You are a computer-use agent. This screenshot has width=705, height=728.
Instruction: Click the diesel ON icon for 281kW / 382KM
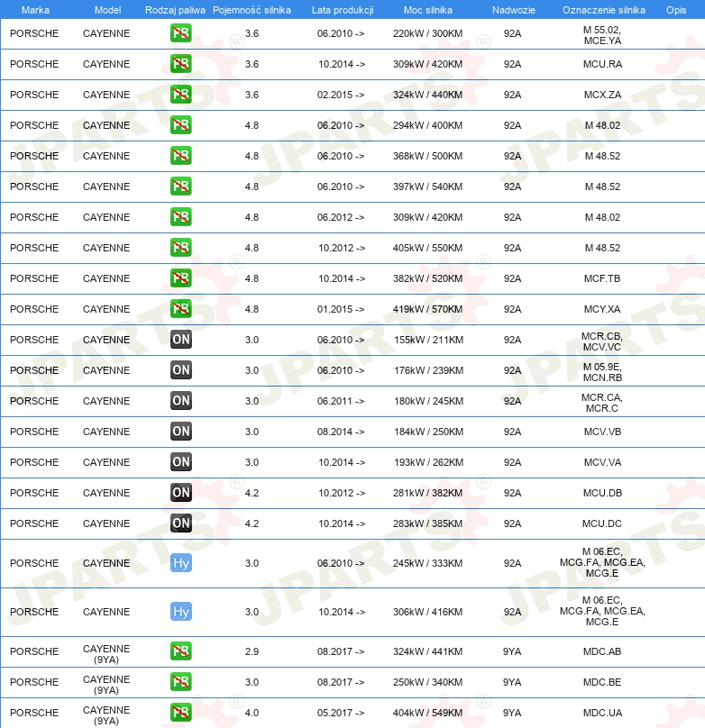tap(181, 493)
